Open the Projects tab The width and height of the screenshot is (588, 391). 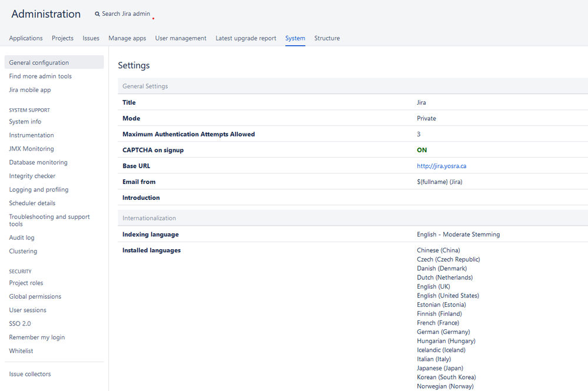62,38
